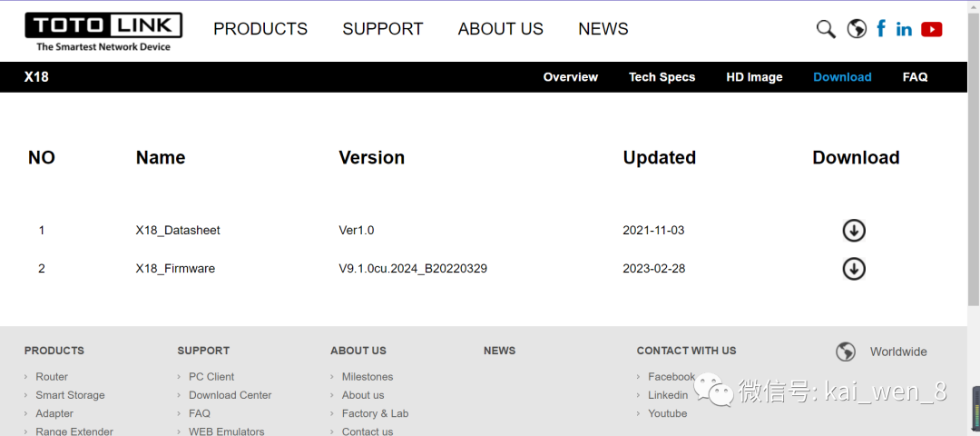Switch to the HD Image tab
The height and width of the screenshot is (436, 980).
click(x=754, y=77)
